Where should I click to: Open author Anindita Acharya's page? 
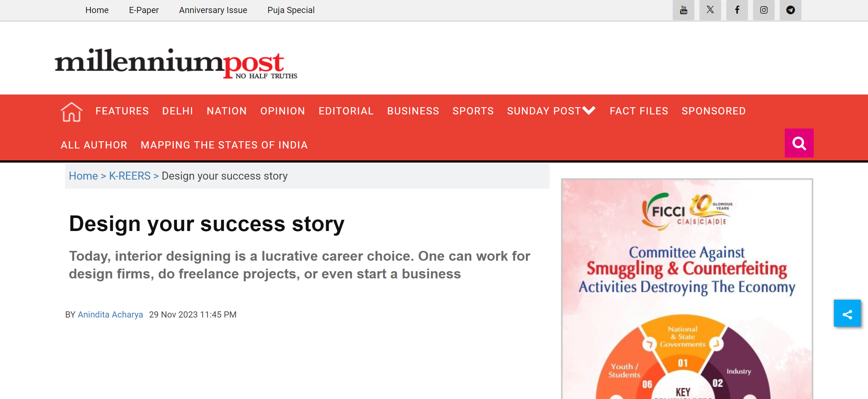[110, 315]
